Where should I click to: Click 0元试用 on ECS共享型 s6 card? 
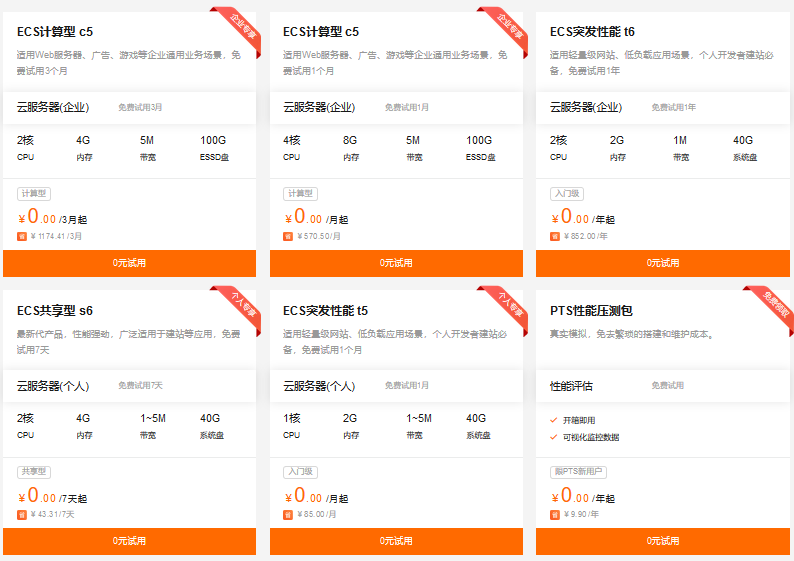click(x=129, y=541)
